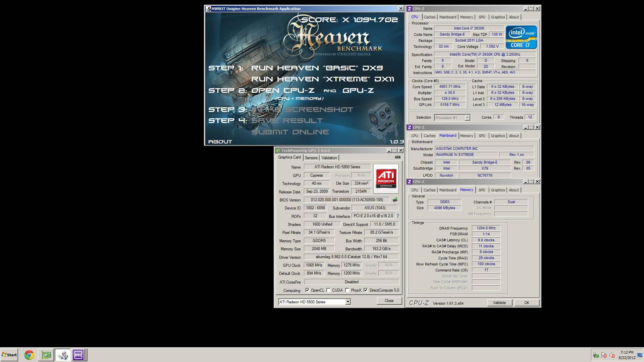This screenshot has height=362, width=644.
Task: Close the HWBOT Heaven Benchmark window
Action: point(400,9)
